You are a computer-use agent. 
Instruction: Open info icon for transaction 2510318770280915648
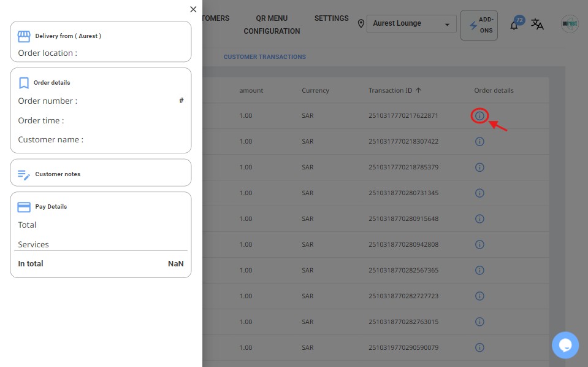(479, 218)
